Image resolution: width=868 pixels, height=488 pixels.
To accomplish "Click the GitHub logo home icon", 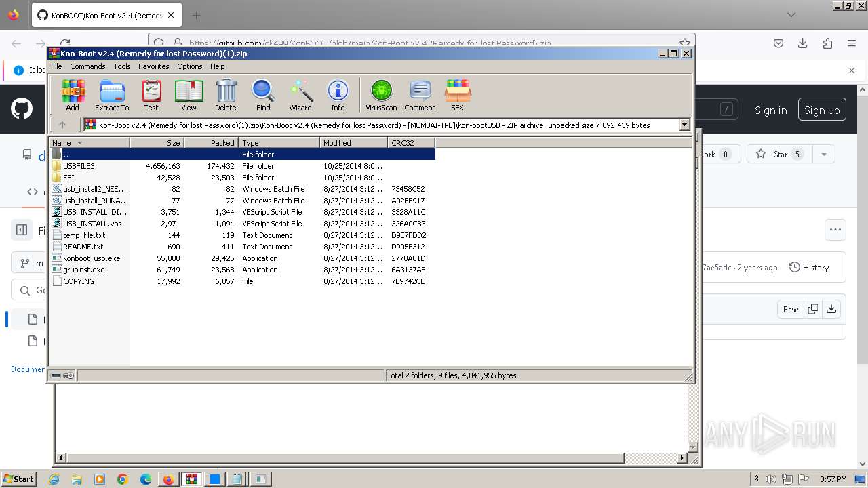I will 21,109.
